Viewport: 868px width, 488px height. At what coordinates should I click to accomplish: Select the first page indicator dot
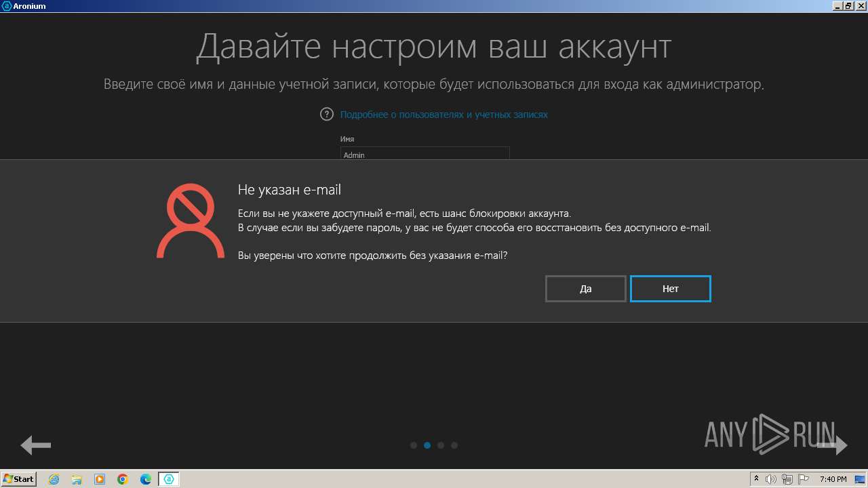(414, 445)
